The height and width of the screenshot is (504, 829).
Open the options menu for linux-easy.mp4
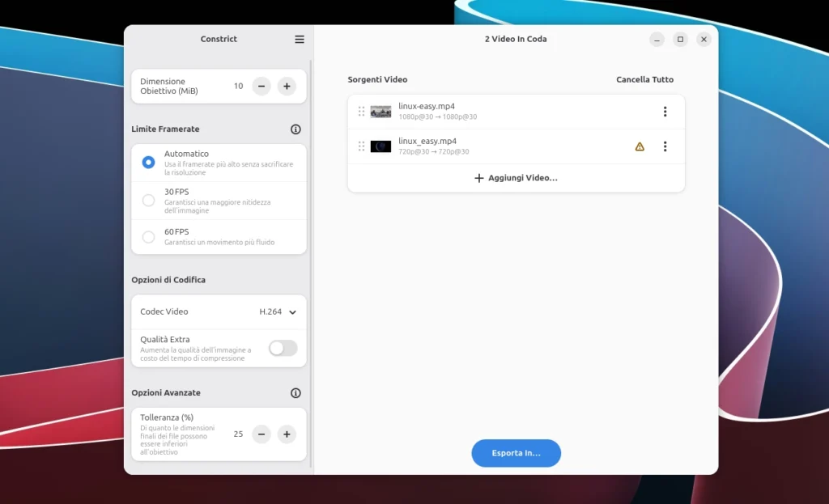click(x=665, y=112)
